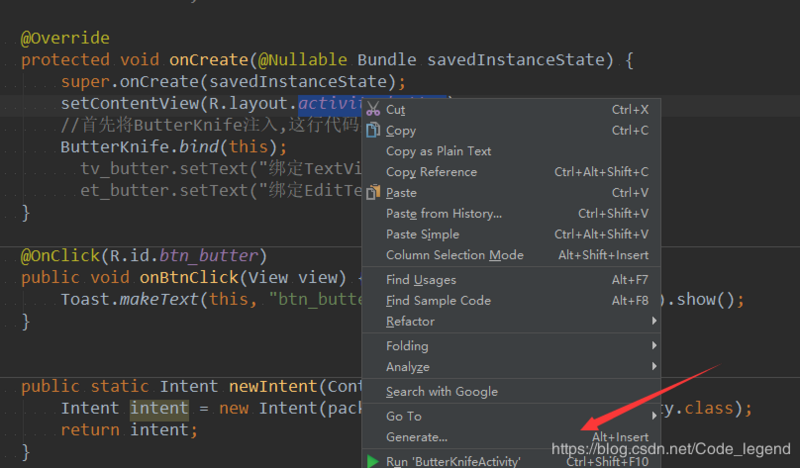Screen dimensions: 800x468
Task: Choose Copy from the context menu
Action: 511,130
